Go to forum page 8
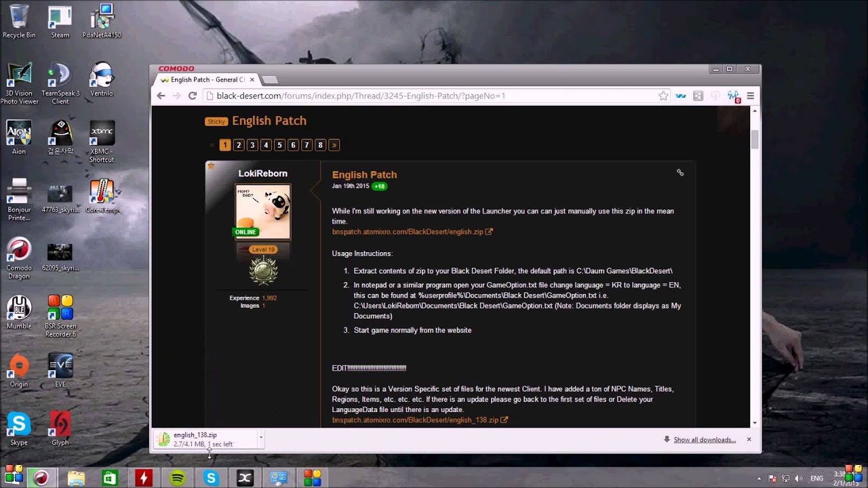 point(320,145)
